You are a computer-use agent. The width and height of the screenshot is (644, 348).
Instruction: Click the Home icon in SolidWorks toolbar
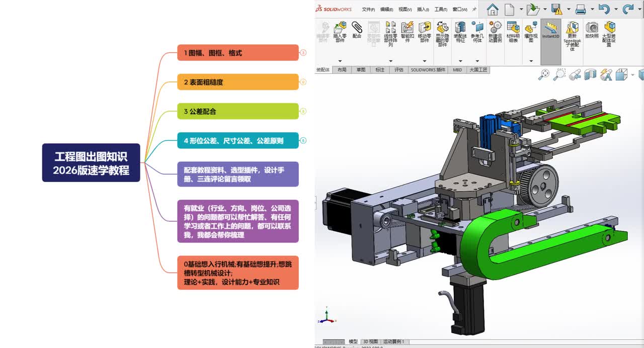492,9
